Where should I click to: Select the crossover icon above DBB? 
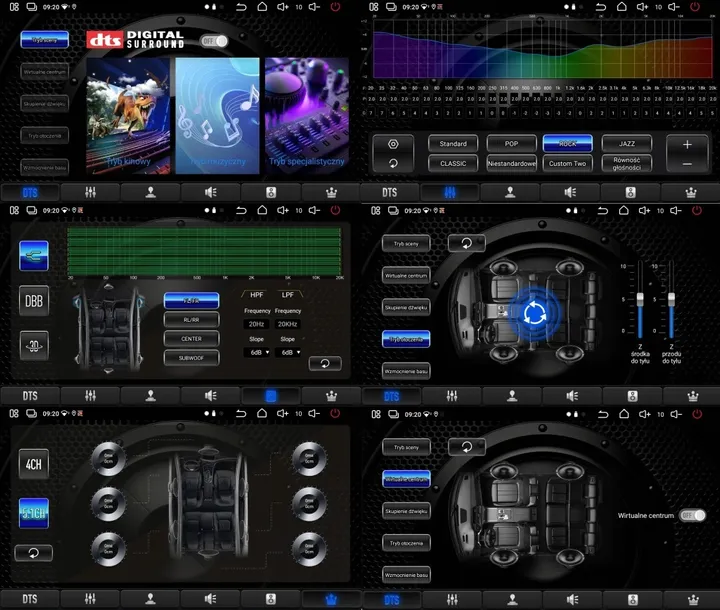coord(34,254)
